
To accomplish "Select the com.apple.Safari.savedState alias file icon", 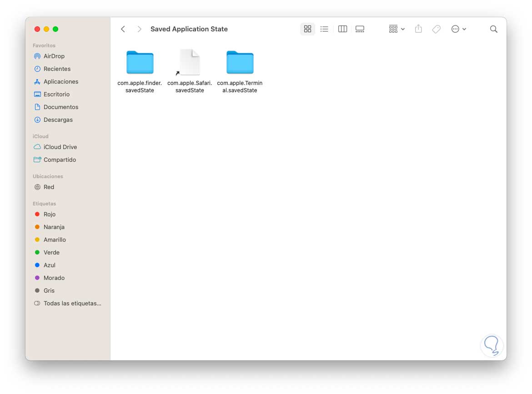I will click(x=190, y=62).
